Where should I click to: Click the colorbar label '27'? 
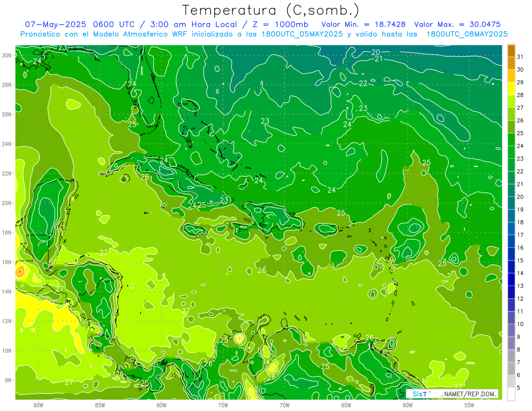[520, 108]
